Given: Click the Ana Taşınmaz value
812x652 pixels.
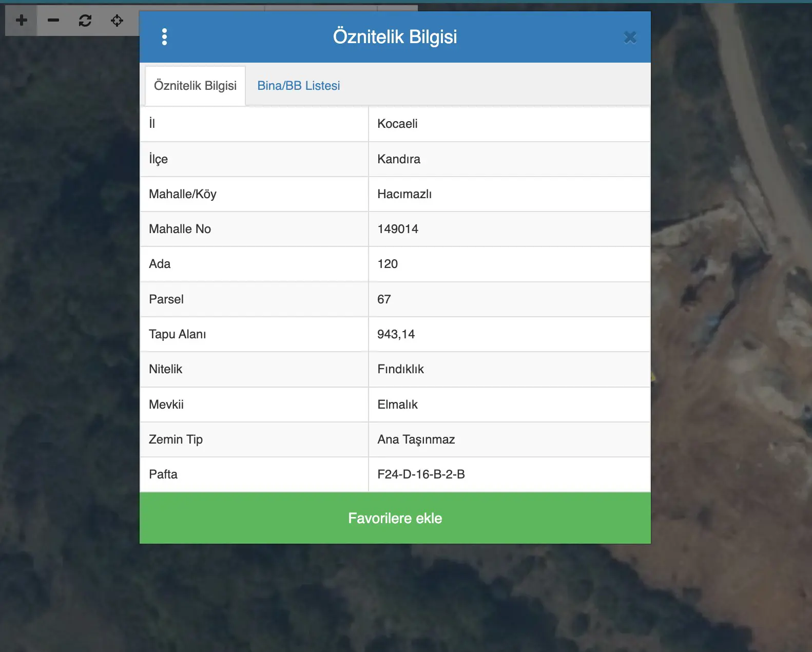Looking at the screenshot, I should (x=509, y=439).
